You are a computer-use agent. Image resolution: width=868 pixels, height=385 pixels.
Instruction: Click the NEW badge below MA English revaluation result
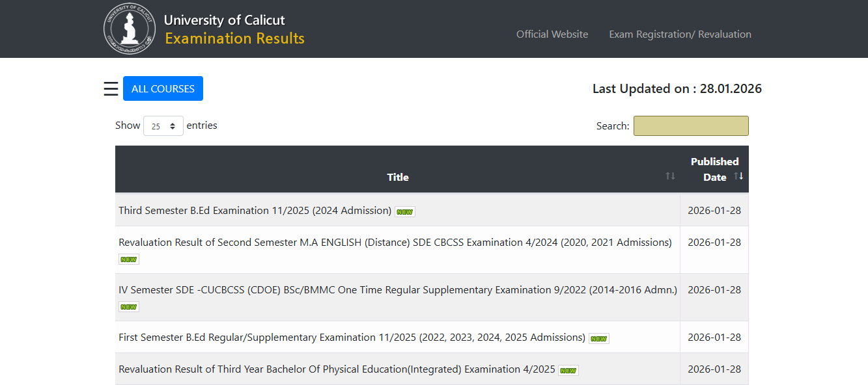[128, 259]
